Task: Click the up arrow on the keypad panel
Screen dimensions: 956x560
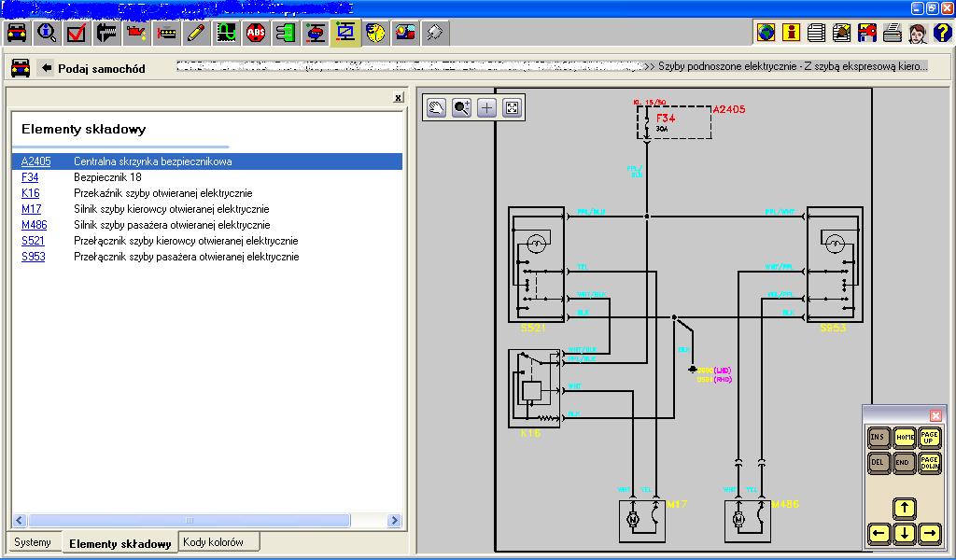Action: (x=904, y=509)
